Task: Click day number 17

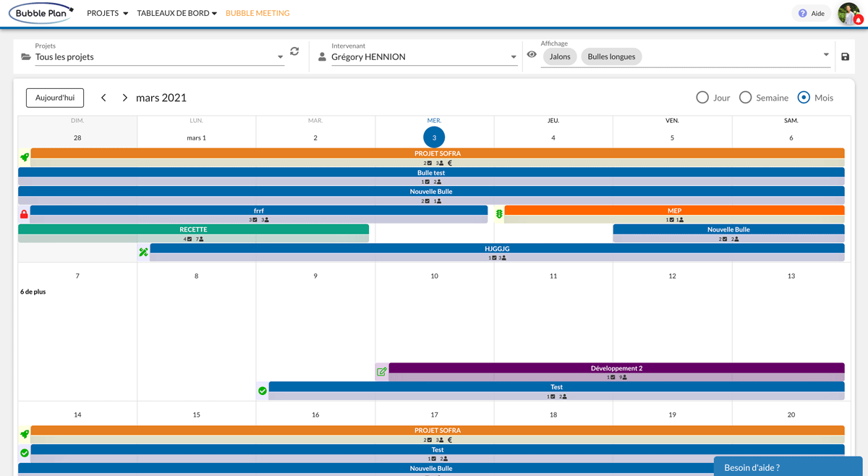Action: click(x=434, y=415)
